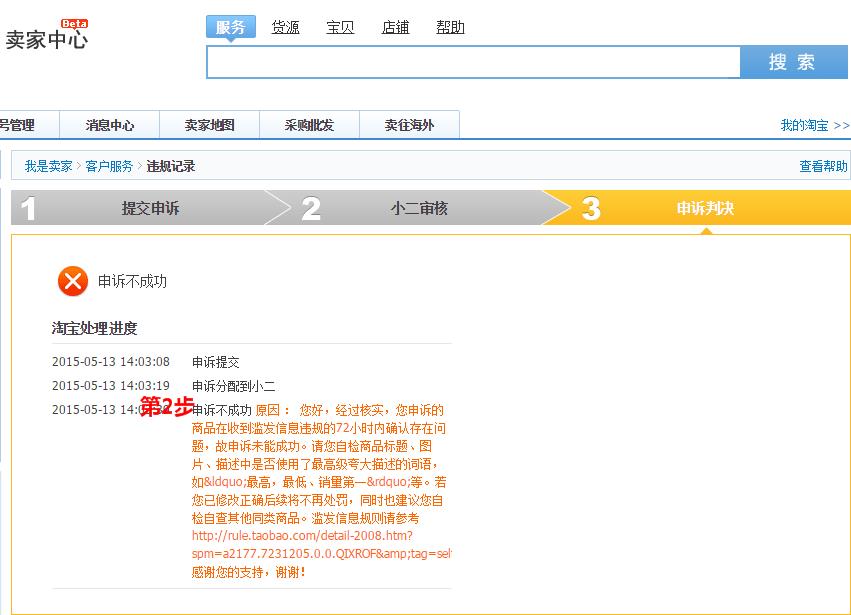The image size is (851, 615).
Task: Open the 卖家地图 menu
Action: [209, 125]
